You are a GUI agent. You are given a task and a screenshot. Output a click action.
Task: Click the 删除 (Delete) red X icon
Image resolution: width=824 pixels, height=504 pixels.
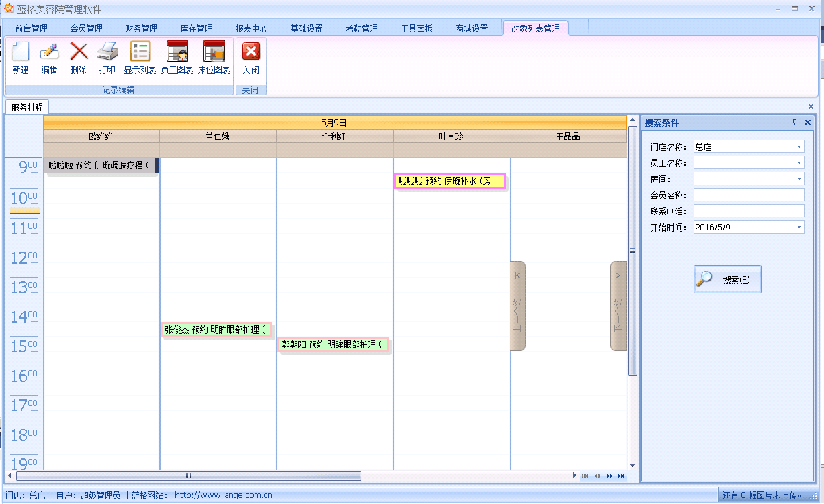coord(79,52)
